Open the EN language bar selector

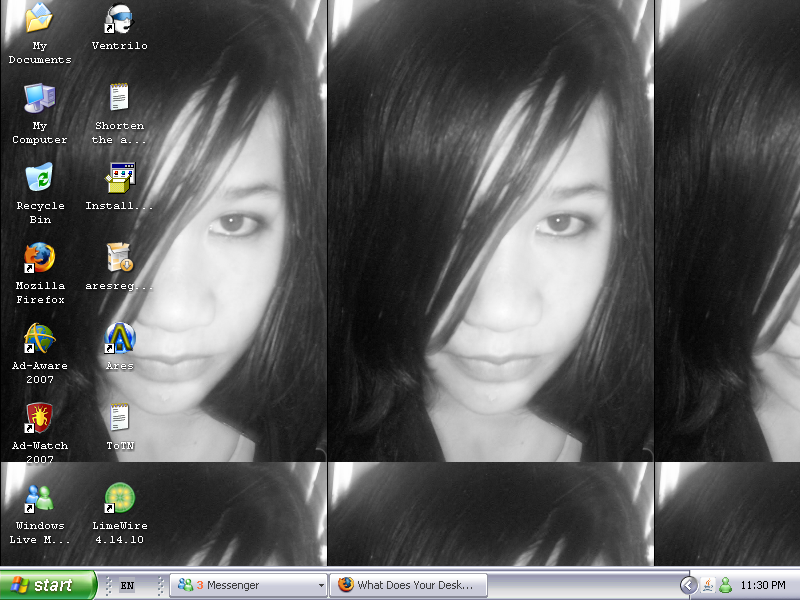(128, 585)
